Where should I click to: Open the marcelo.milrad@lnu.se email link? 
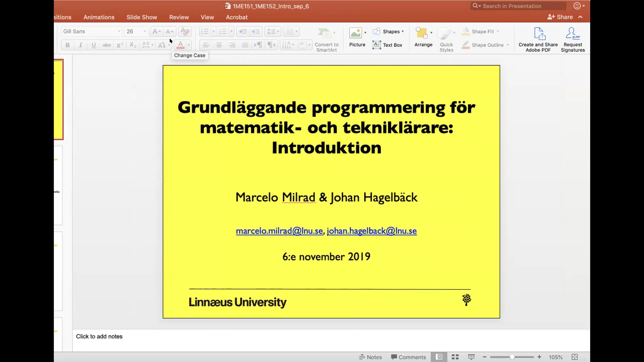point(279,231)
